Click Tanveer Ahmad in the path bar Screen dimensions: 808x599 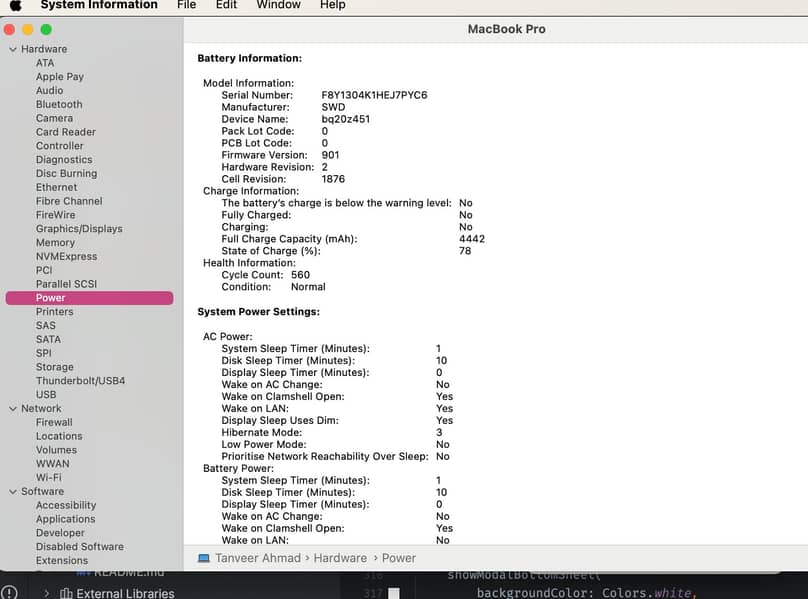(258, 558)
